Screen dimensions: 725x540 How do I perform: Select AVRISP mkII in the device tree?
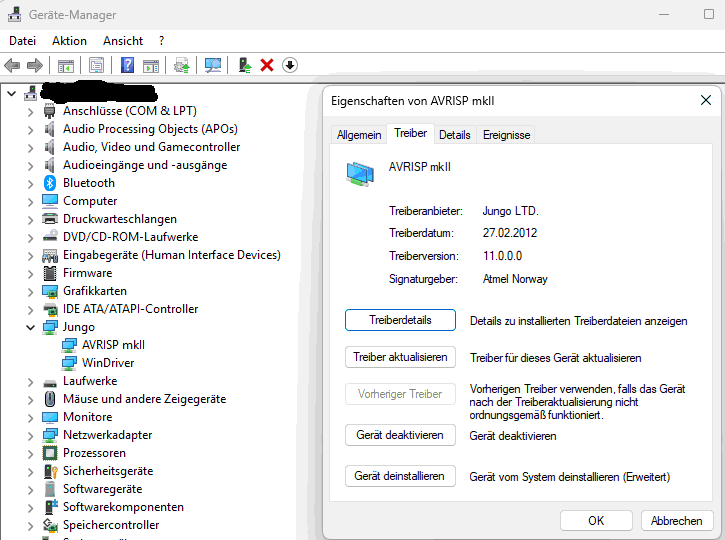[x=113, y=345]
